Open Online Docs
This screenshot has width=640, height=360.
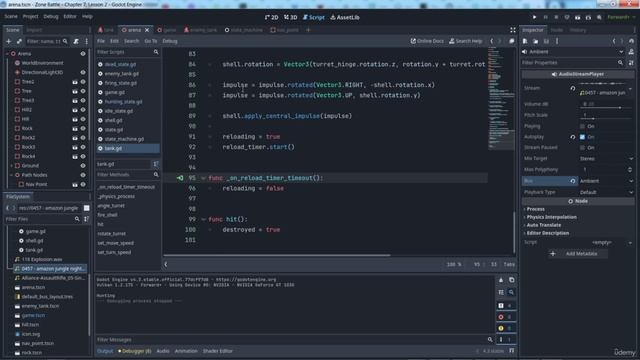(x=427, y=41)
